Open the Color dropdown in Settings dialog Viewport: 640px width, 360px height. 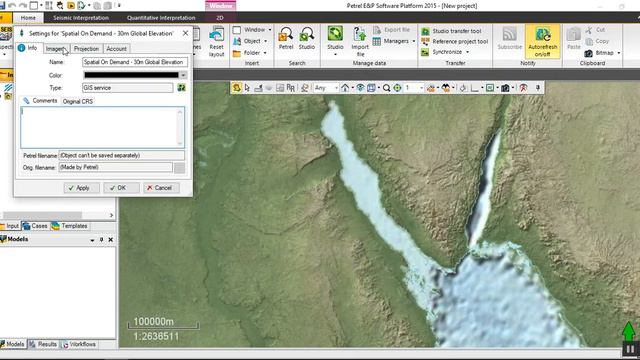(183, 75)
